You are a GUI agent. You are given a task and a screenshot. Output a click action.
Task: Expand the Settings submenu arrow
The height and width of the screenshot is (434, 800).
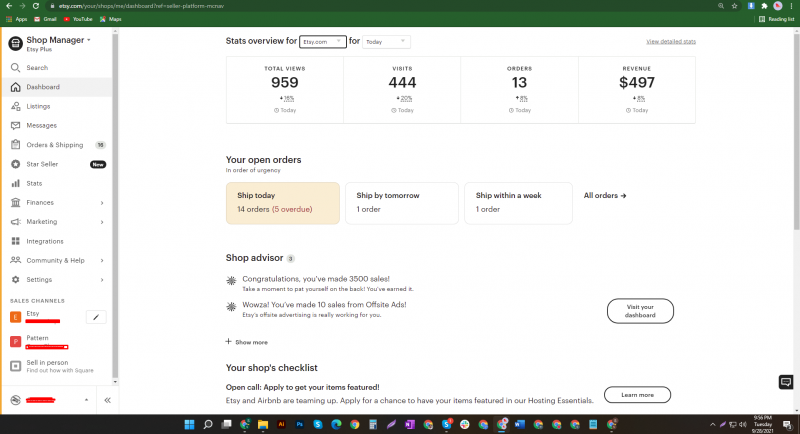[102, 280]
